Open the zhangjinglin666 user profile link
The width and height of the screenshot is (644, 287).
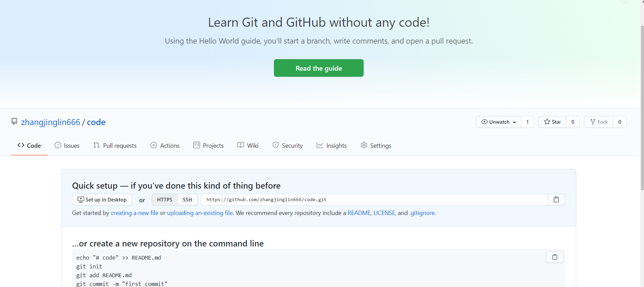coord(50,122)
